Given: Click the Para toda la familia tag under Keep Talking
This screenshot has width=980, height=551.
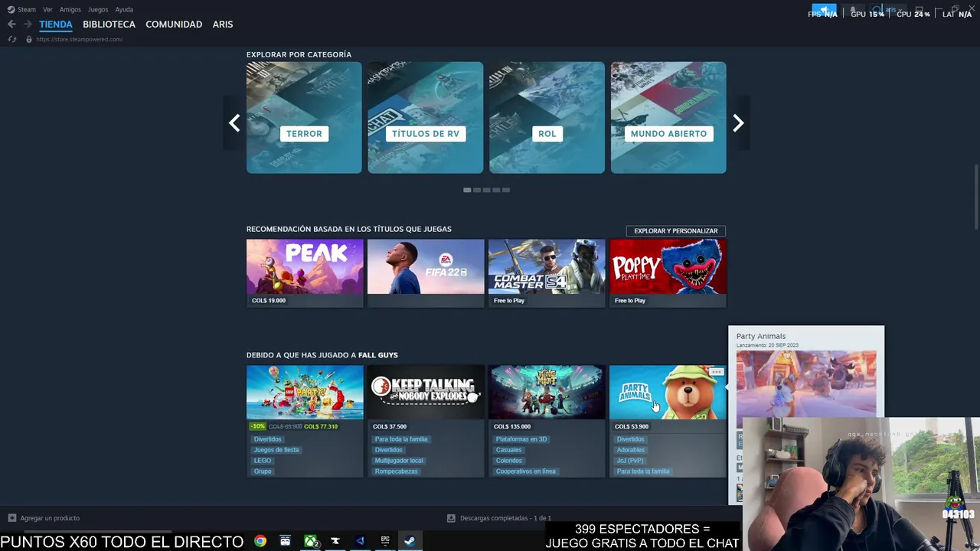Looking at the screenshot, I should (x=401, y=439).
